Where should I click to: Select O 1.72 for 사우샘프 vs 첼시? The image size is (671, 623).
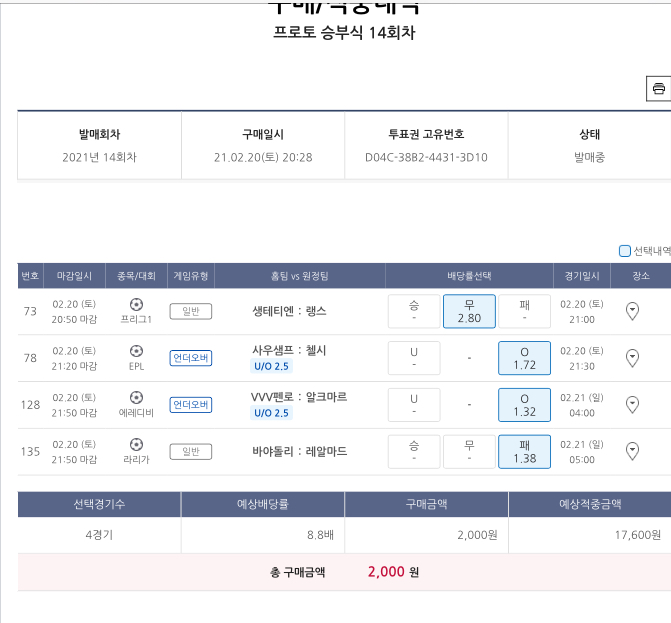click(524, 358)
